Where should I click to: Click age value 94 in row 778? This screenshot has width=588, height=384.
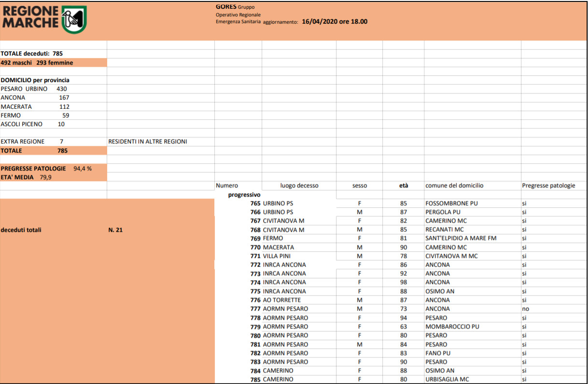(404, 318)
